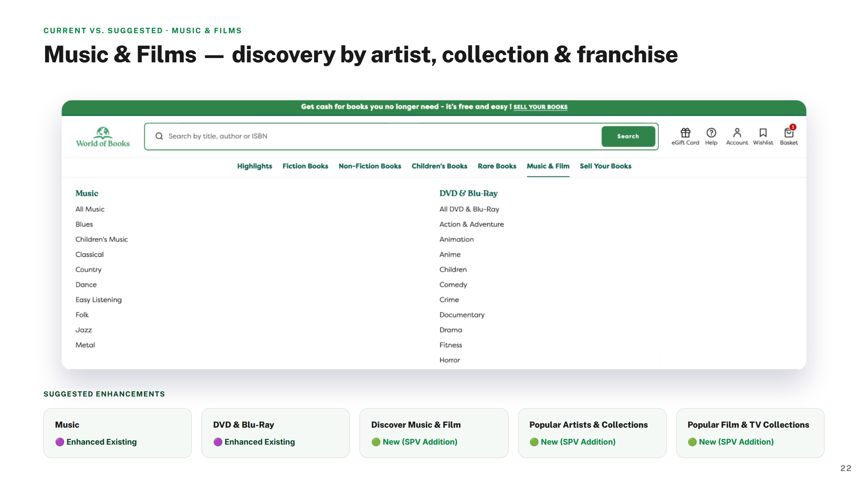868x488 pixels.
Task: Open the Crime film category
Action: tap(449, 300)
